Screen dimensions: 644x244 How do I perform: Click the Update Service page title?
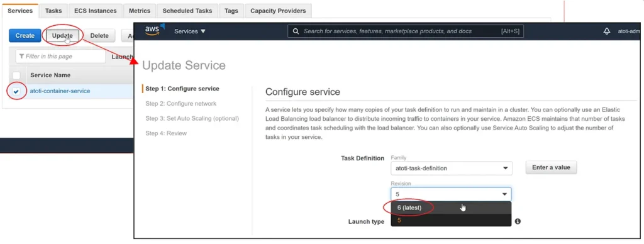pos(184,65)
